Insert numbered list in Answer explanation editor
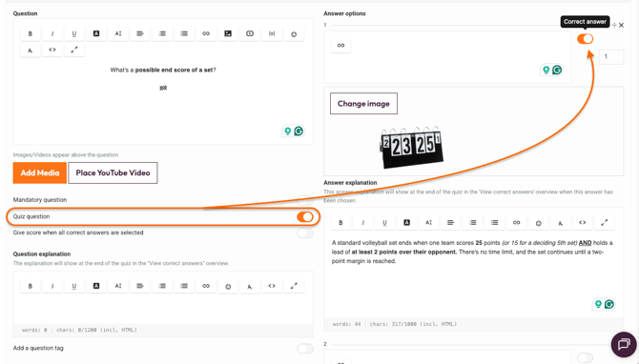 tap(473, 223)
